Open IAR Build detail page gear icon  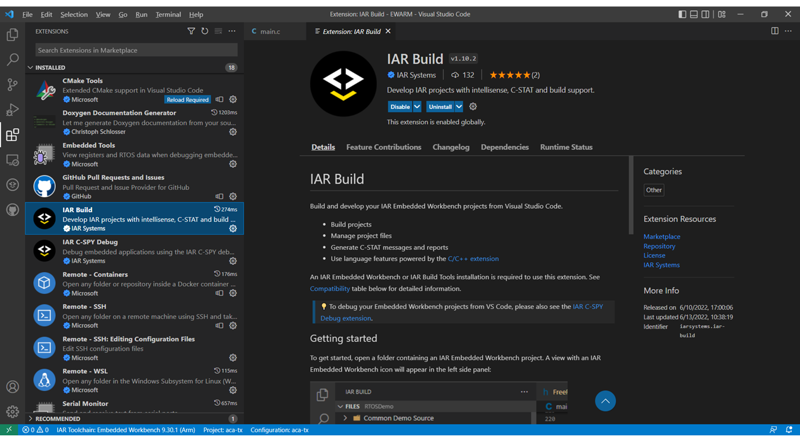tap(473, 107)
